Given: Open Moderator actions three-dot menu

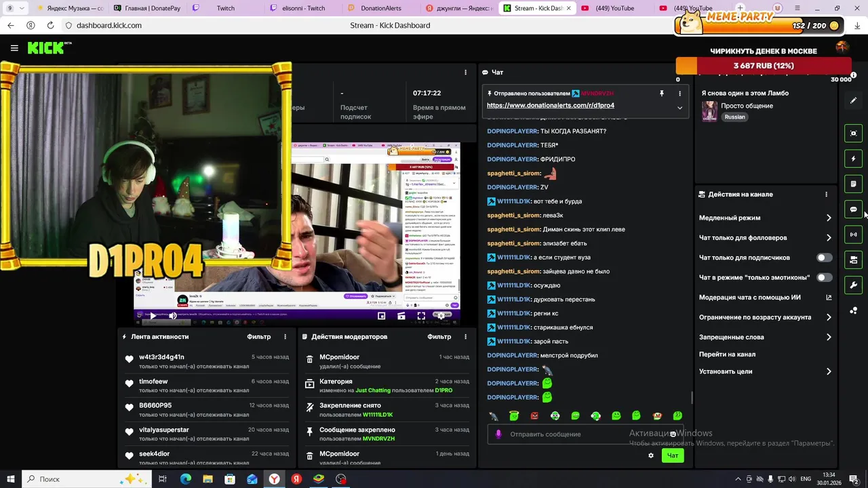Looking at the screenshot, I should click(465, 337).
